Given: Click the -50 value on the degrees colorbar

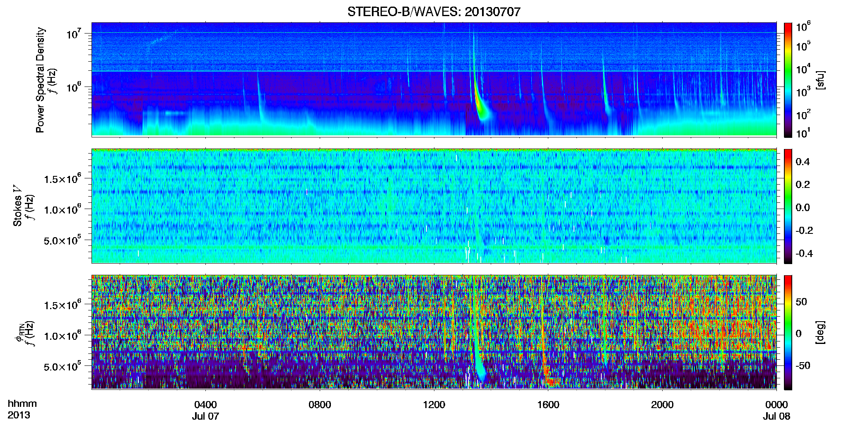Looking at the screenshot, I should 803,366.
